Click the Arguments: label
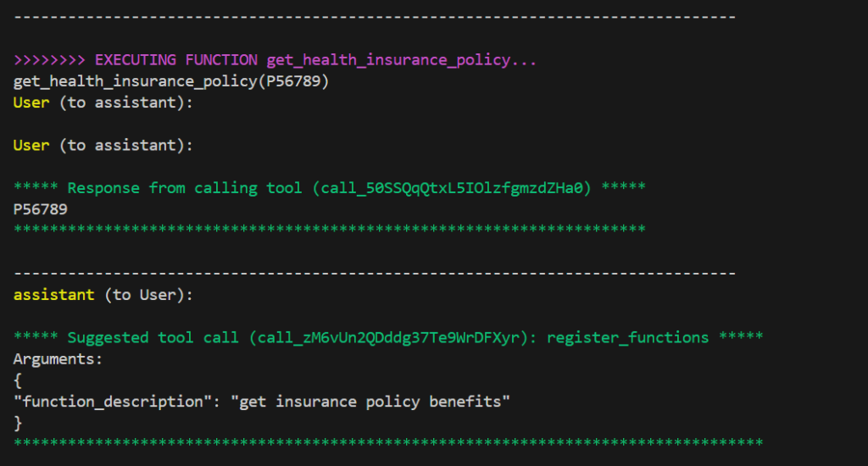Image resolution: width=868 pixels, height=466 pixels. (x=58, y=359)
